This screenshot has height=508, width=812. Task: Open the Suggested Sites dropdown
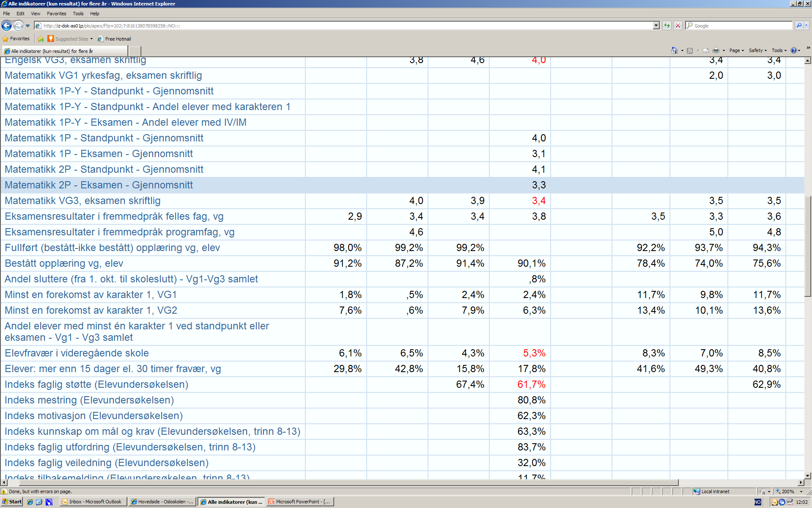(70, 39)
